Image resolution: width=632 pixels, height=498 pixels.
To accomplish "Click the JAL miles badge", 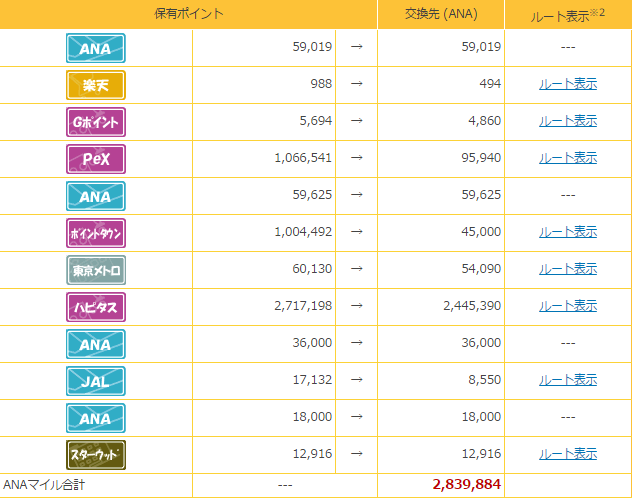I will point(96,381).
